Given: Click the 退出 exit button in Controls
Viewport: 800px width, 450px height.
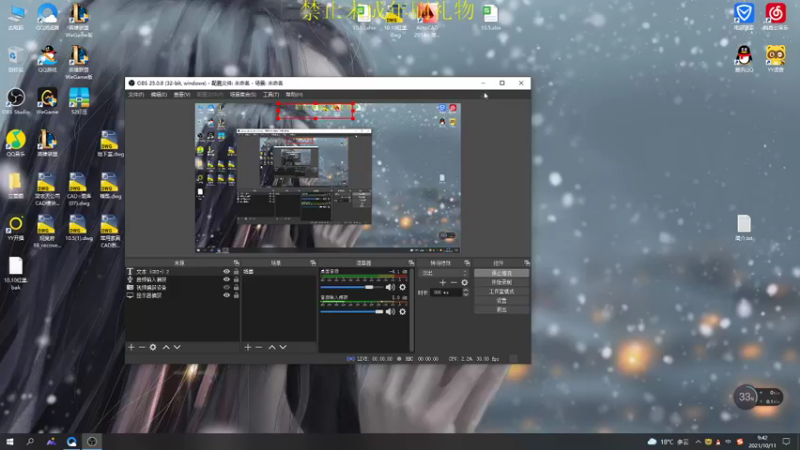Looking at the screenshot, I should click(x=502, y=310).
